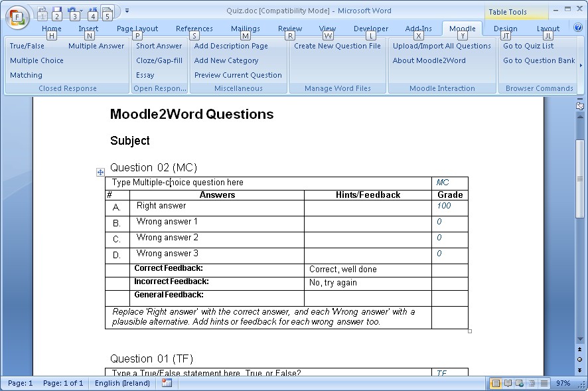Click the Word Help question mark icon
The height and width of the screenshot is (391, 588).
578,27
